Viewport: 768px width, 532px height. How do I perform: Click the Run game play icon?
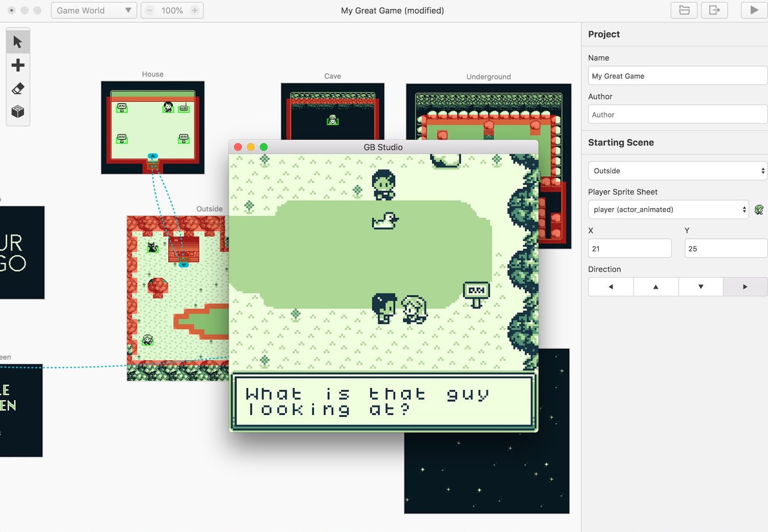click(x=754, y=10)
